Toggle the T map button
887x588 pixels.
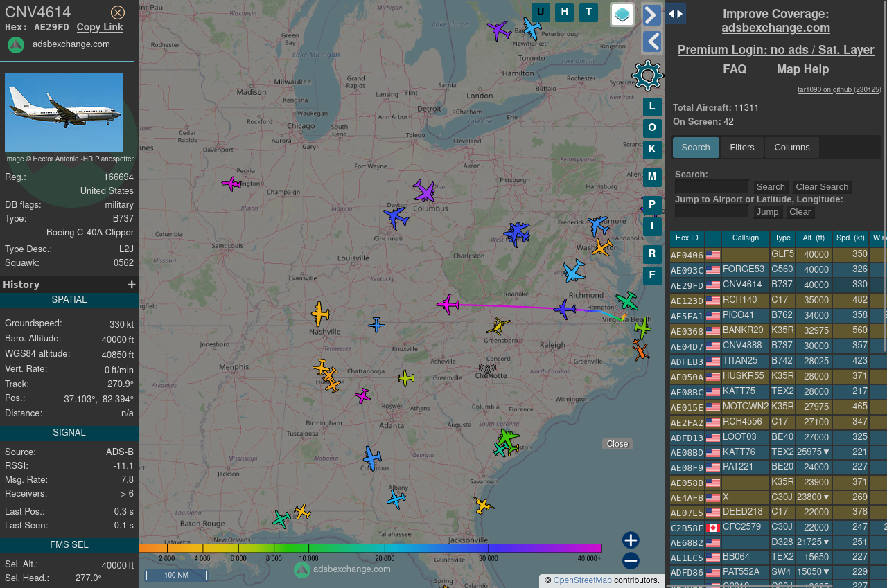(589, 12)
